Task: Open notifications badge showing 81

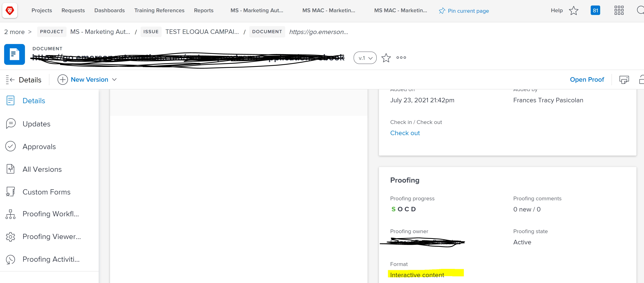Action: click(595, 10)
